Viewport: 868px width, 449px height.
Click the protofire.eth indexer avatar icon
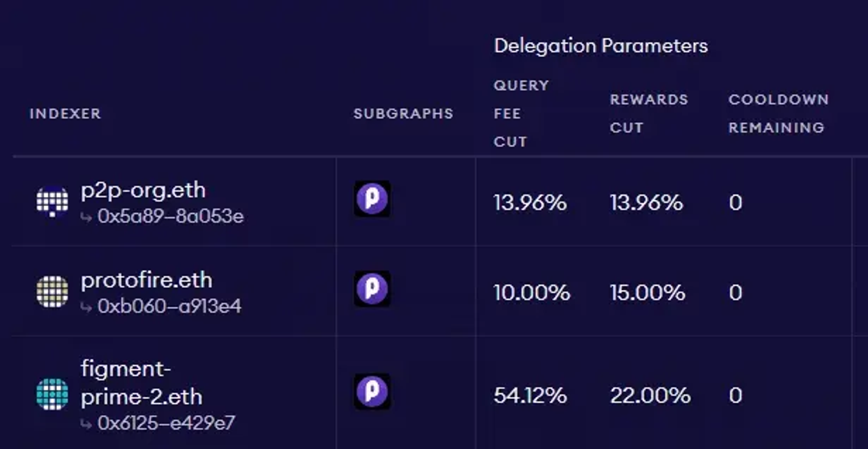pos(52,292)
